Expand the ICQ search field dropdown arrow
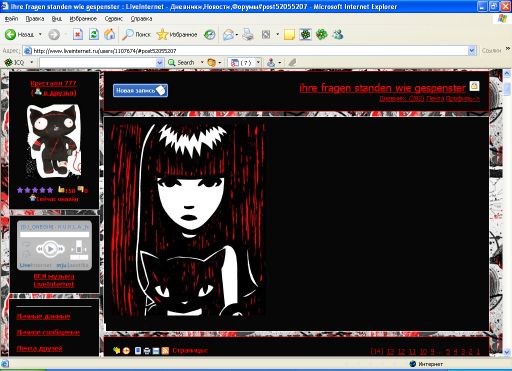This screenshot has height=371, width=512. tap(160, 62)
